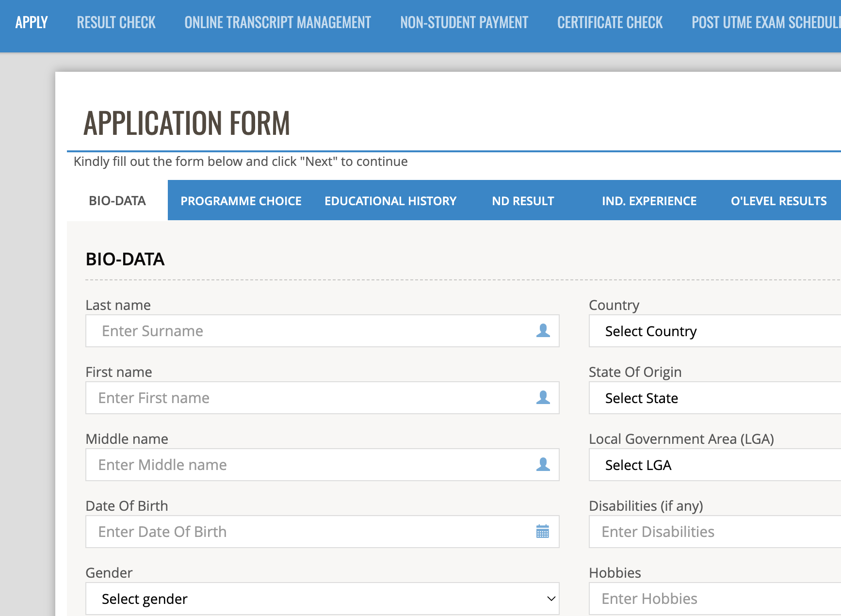841x616 pixels.
Task: Click the 'Gender' label
Action: [x=109, y=573]
